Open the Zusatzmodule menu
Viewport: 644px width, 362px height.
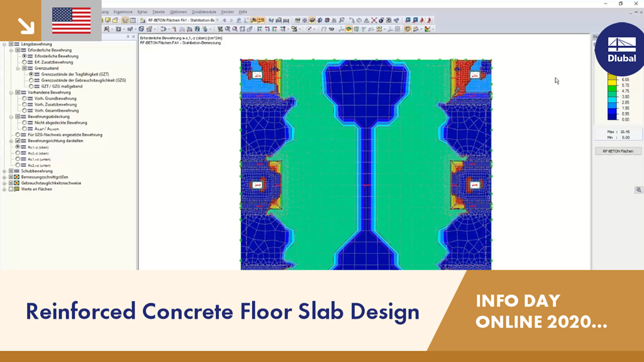click(204, 12)
